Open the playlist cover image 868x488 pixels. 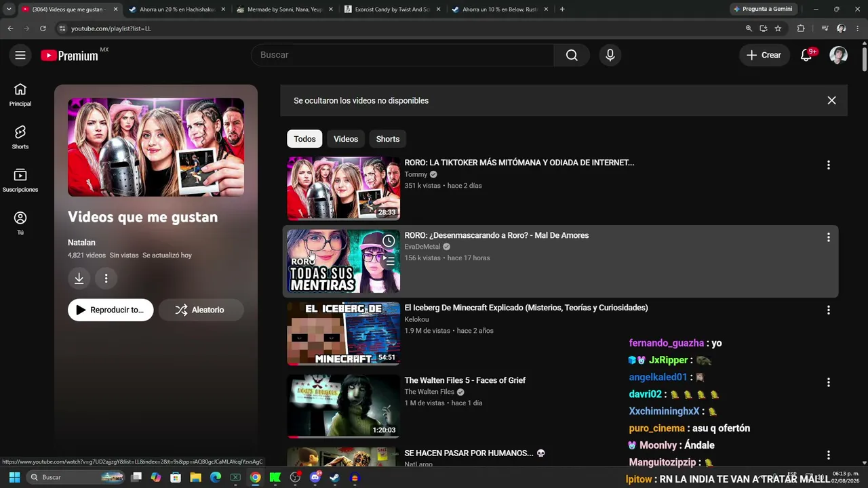(156, 147)
